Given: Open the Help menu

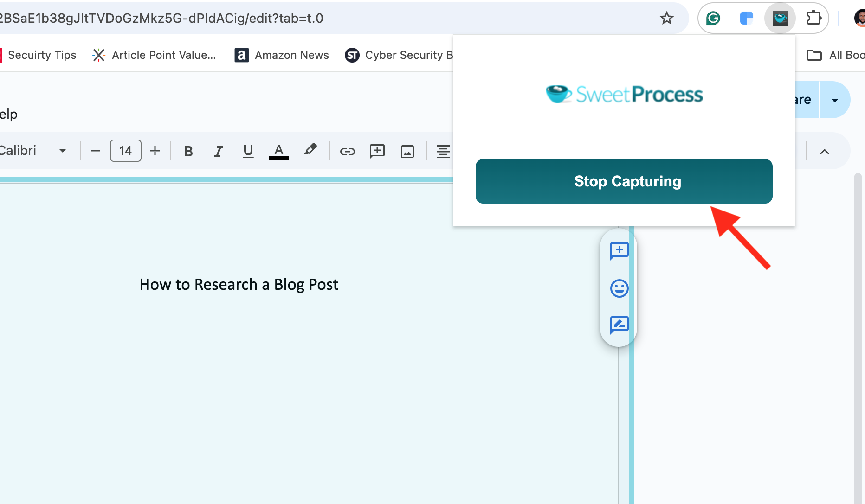Looking at the screenshot, I should pyautogui.click(x=8, y=114).
